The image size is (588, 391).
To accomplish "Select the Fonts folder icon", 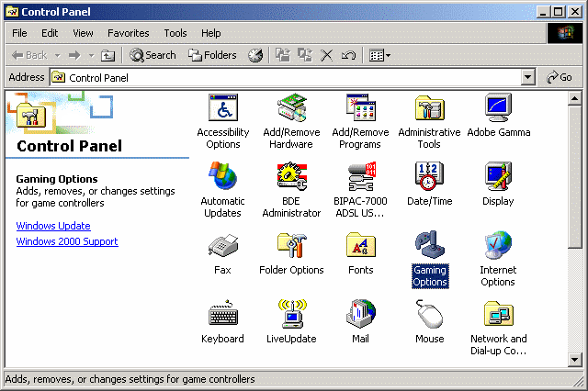I will 361,245.
